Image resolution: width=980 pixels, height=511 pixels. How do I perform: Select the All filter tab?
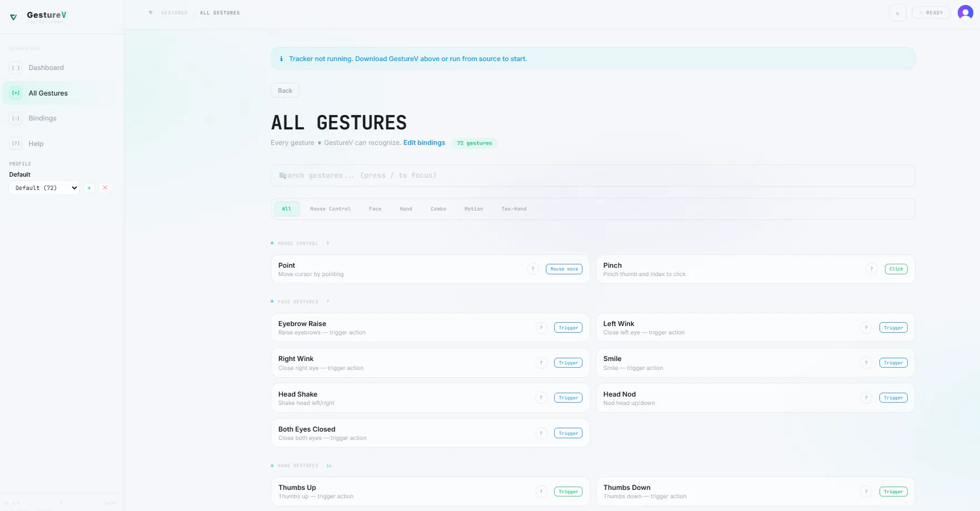[x=287, y=209]
